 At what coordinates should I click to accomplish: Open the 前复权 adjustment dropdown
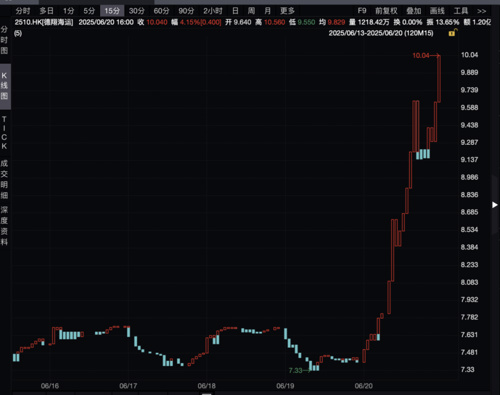(x=386, y=11)
